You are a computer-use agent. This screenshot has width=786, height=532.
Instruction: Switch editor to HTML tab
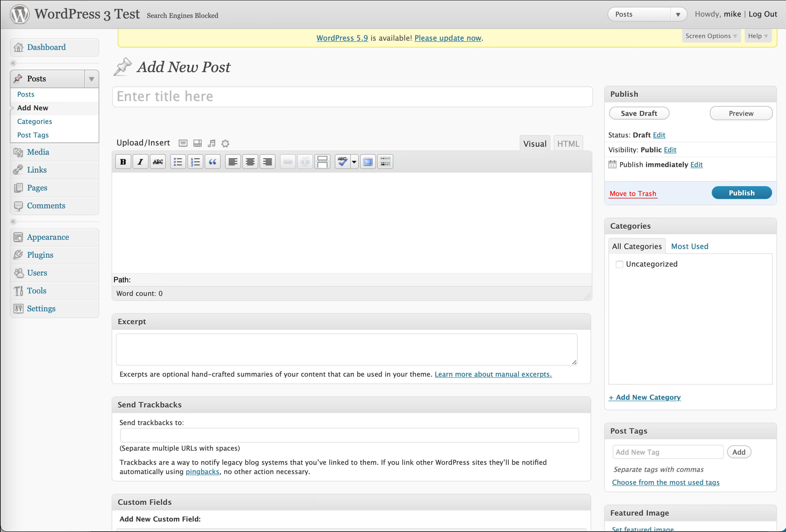[568, 143]
